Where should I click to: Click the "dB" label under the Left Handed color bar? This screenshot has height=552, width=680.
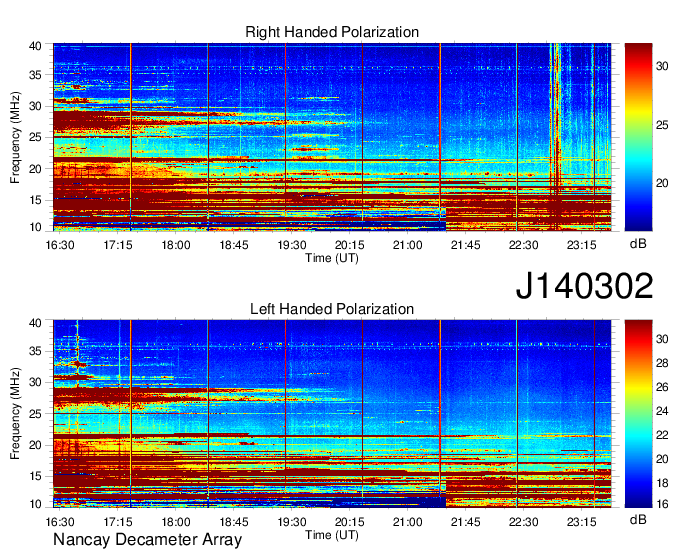pos(638,519)
